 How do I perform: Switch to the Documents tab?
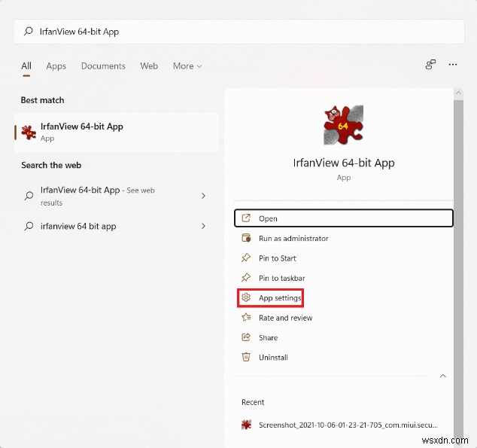[103, 66]
